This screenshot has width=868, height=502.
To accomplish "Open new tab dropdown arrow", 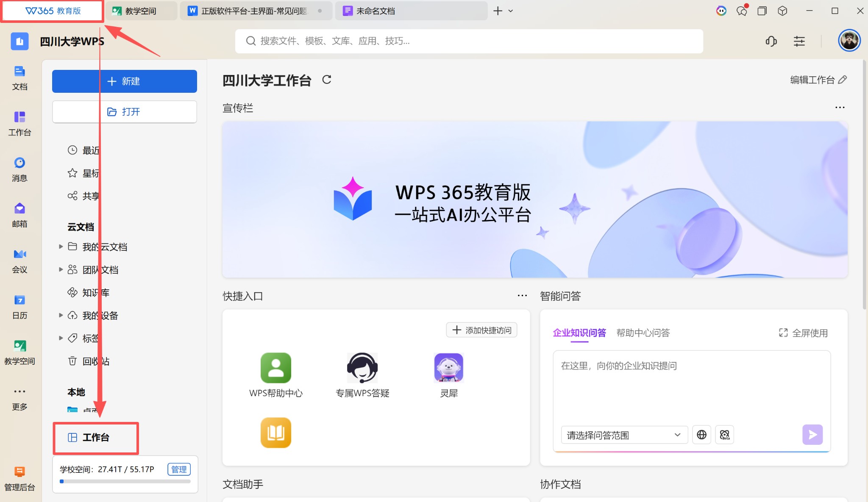I will coord(511,11).
